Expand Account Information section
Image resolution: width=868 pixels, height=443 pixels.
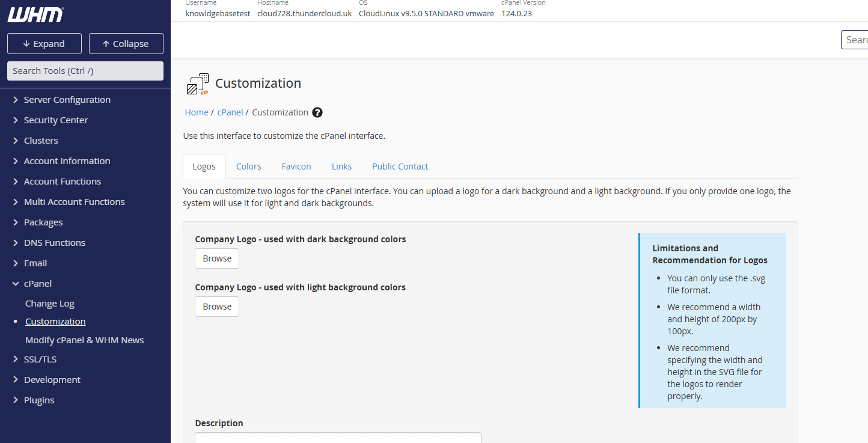tap(67, 161)
